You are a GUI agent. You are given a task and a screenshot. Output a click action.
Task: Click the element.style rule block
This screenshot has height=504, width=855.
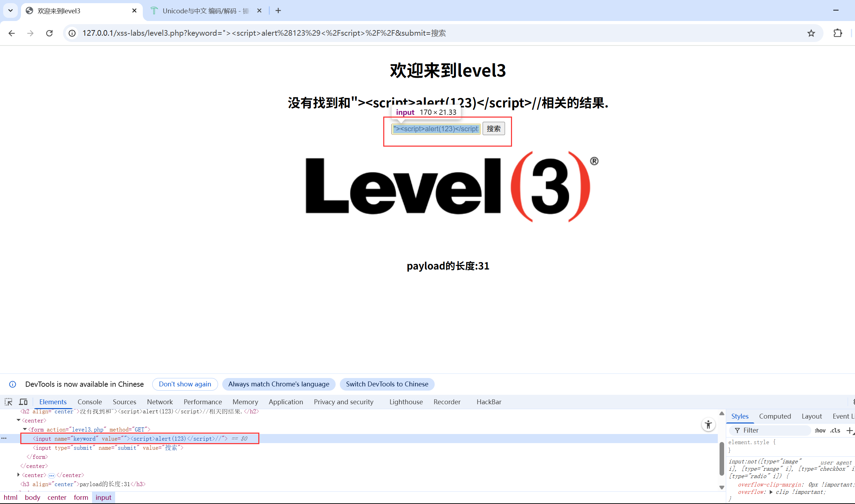tap(791, 446)
